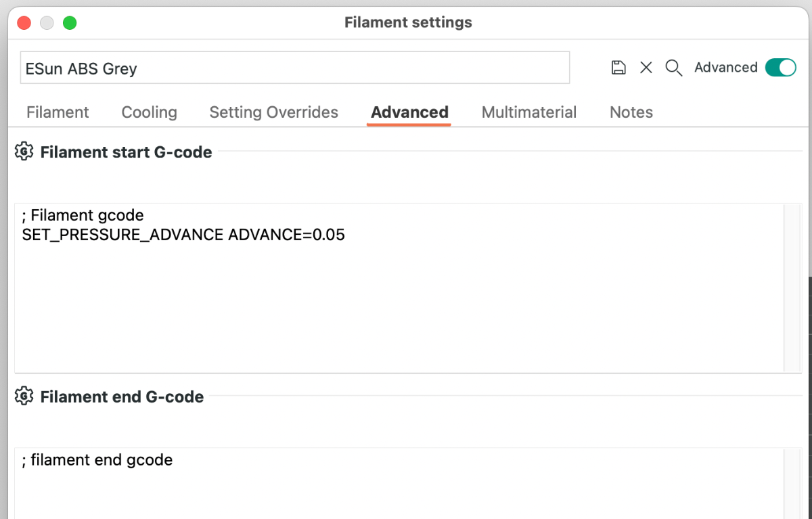Open the Filament tab

click(x=58, y=112)
